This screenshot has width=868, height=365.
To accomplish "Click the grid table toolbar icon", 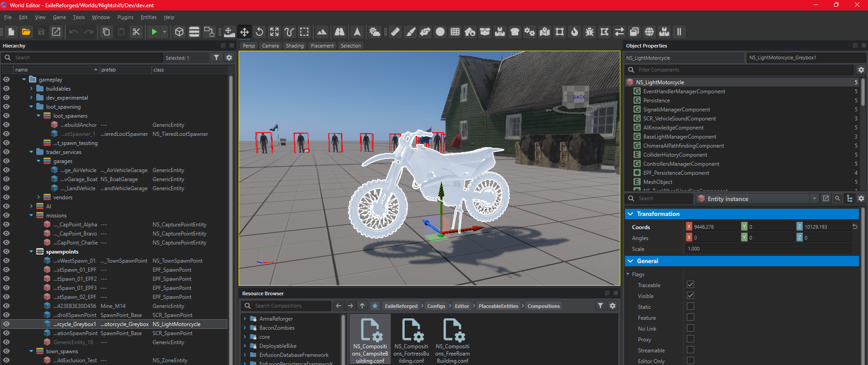I will pyautogui.click(x=455, y=32).
